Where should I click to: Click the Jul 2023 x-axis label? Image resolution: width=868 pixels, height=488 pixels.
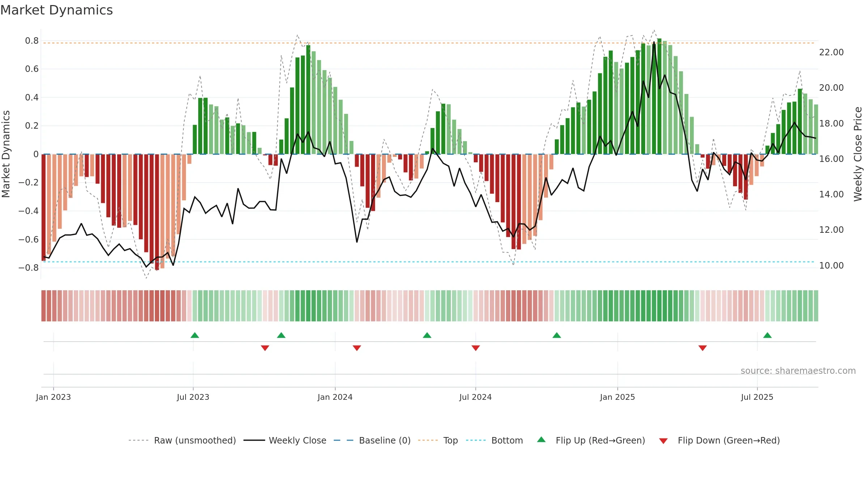[x=193, y=397]
